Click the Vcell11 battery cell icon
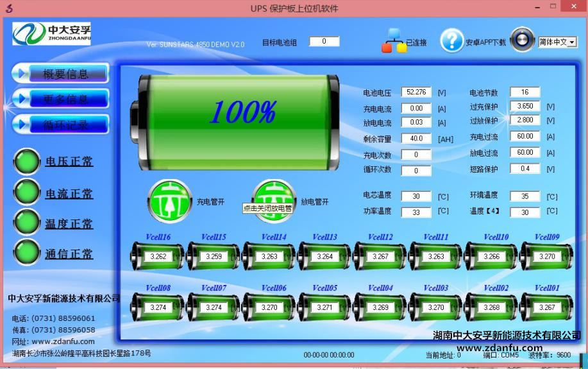Image resolution: width=588 pixels, height=369 pixels. tap(435, 257)
